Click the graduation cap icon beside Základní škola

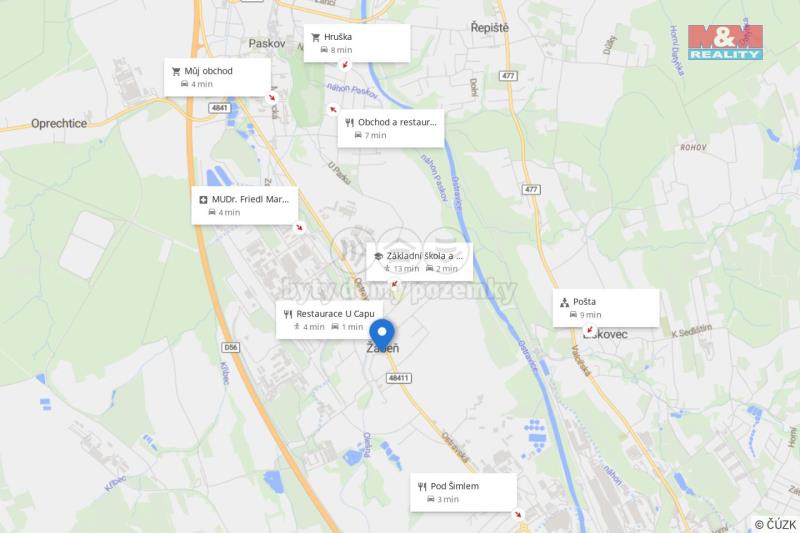(378, 257)
